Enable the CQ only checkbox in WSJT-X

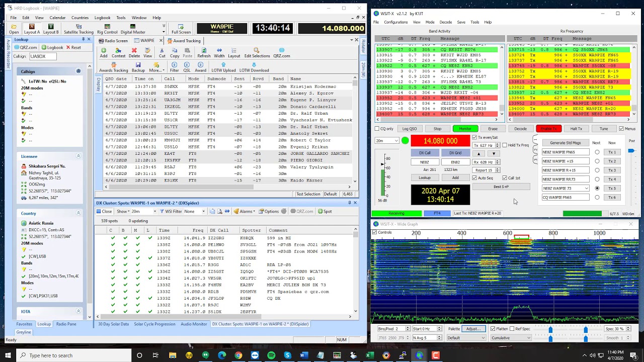[377, 129]
